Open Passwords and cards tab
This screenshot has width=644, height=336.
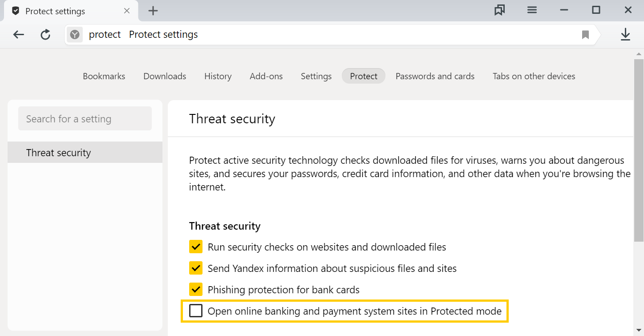pyautogui.click(x=435, y=76)
